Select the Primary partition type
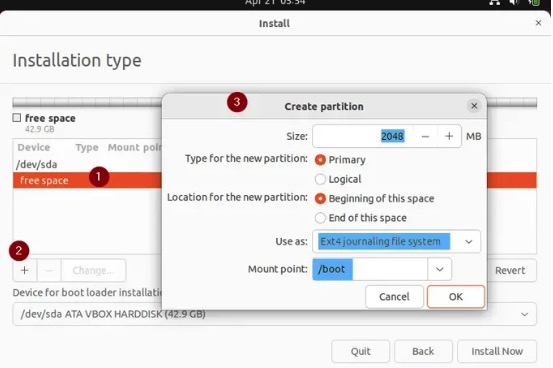Image resolution: width=553 pixels, height=368 pixels. (x=320, y=160)
